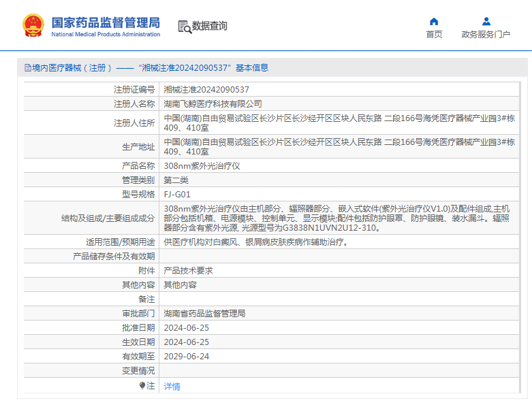The image size is (532, 409).
Task: Open the 详情 note link
Action: (x=172, y=387)
